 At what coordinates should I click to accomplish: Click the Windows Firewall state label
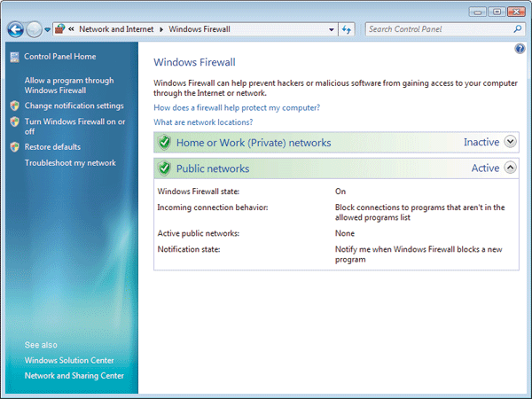click(x=199, y=192)
